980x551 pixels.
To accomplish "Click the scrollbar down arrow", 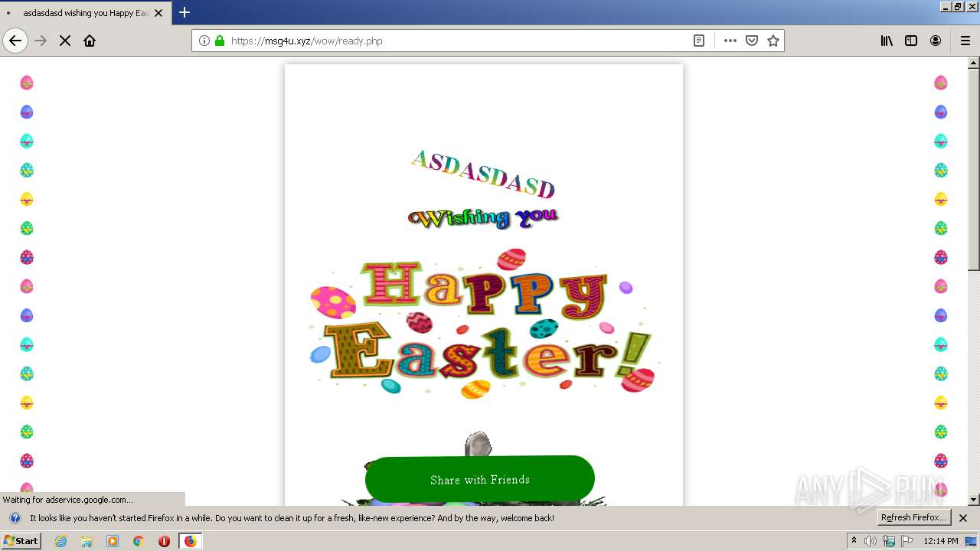I will tap(973, 500).
